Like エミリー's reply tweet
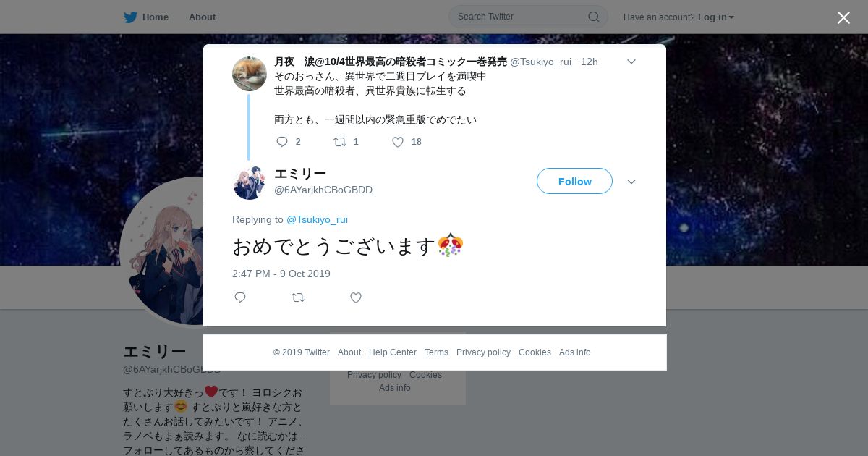868x456 pixels. [x=356, y=297]
